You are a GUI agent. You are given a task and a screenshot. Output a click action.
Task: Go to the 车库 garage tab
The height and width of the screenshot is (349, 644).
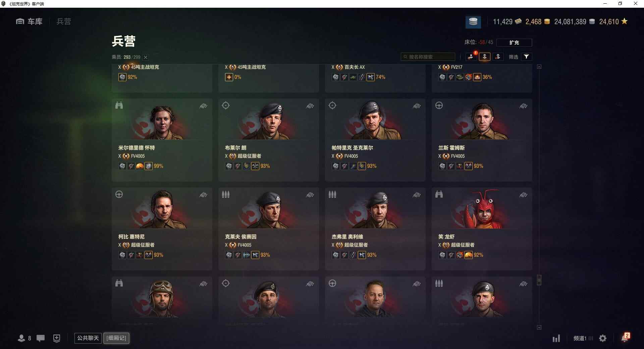point(29,21)
